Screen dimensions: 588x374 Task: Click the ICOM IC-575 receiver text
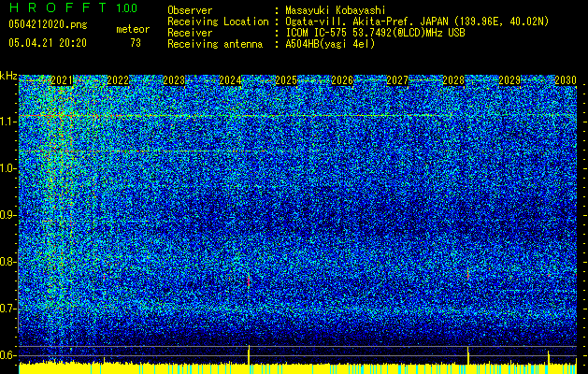[375, 33]
